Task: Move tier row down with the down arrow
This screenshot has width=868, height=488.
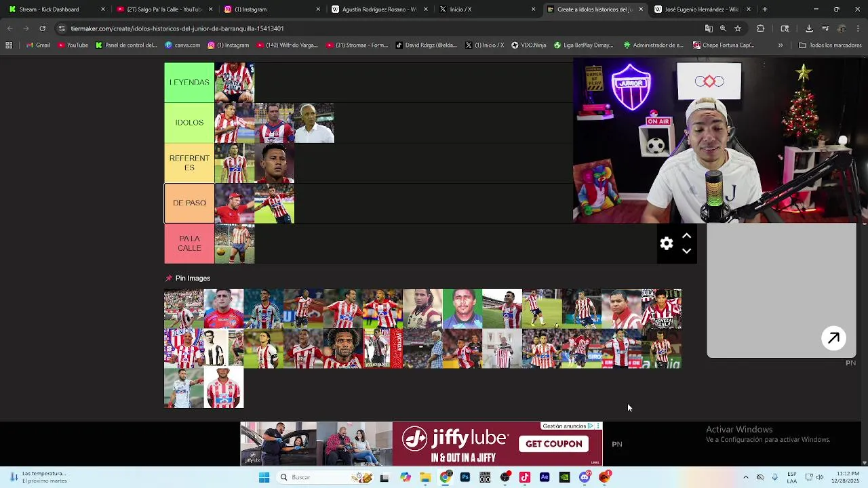Action: click(686, 251)
